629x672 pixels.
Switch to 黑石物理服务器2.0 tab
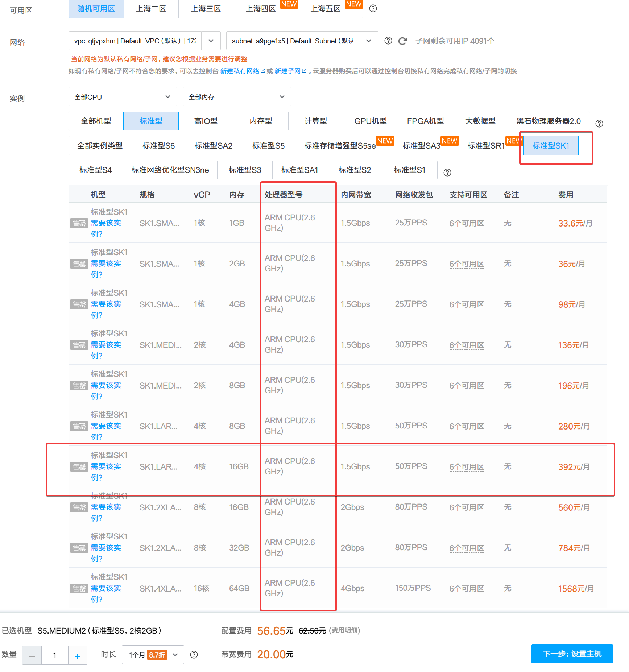(x=549, y=121)
